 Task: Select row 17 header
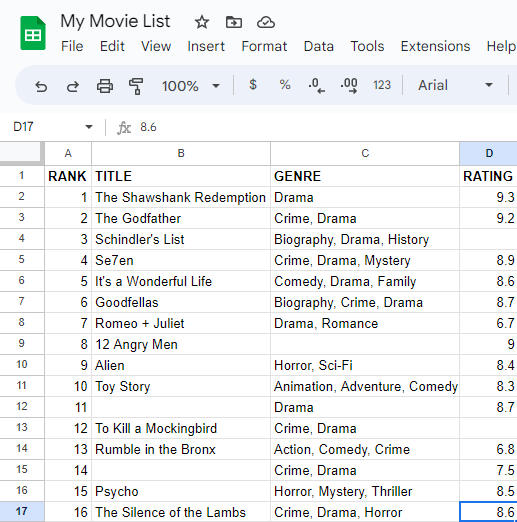click(22, 512)
